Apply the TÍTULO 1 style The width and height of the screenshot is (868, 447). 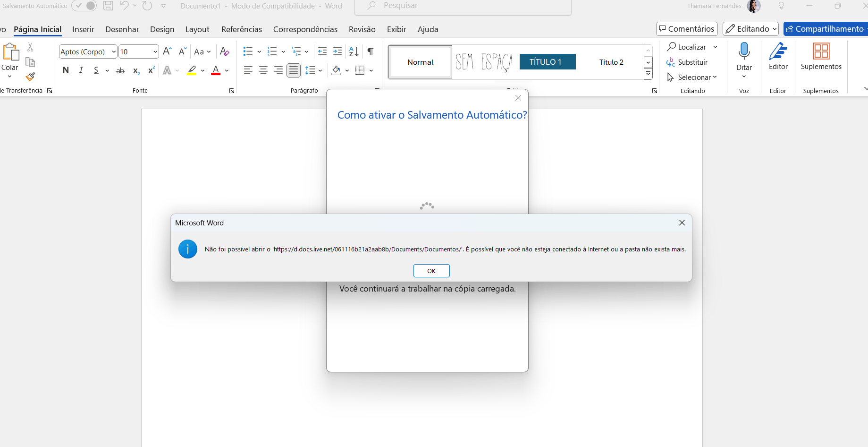[548, 62]
